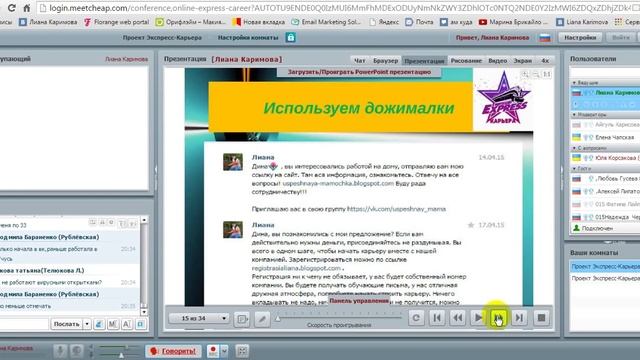Toggle fullscreen with the expand icon

click(x=242, y=351)
